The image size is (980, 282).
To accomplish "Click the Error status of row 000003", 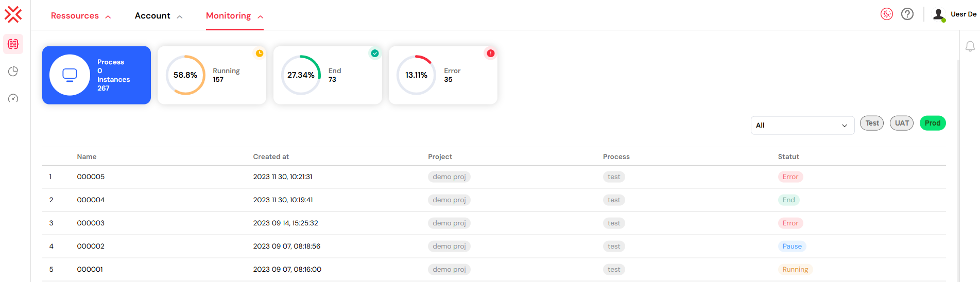I will pyautogui.click(x=790, y=223).
